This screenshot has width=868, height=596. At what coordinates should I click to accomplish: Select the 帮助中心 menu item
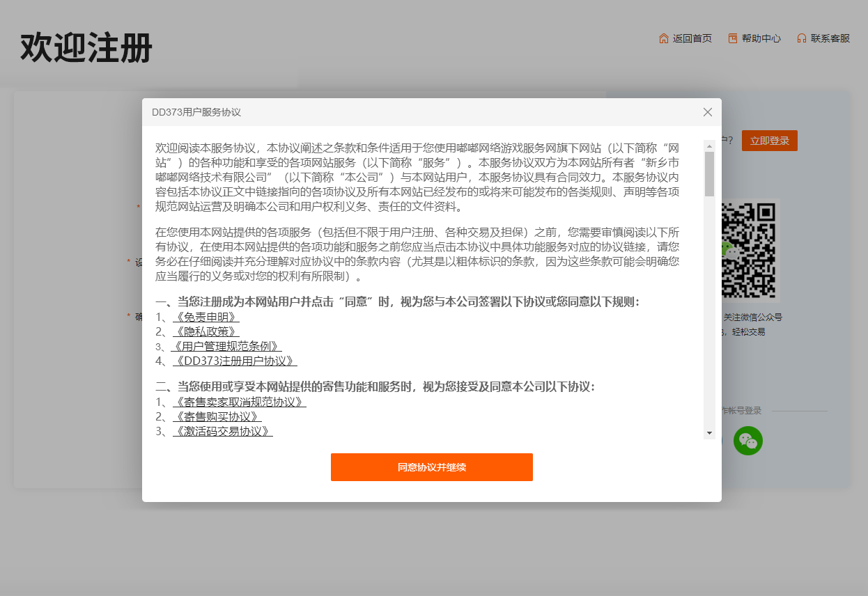pos(761,38)
